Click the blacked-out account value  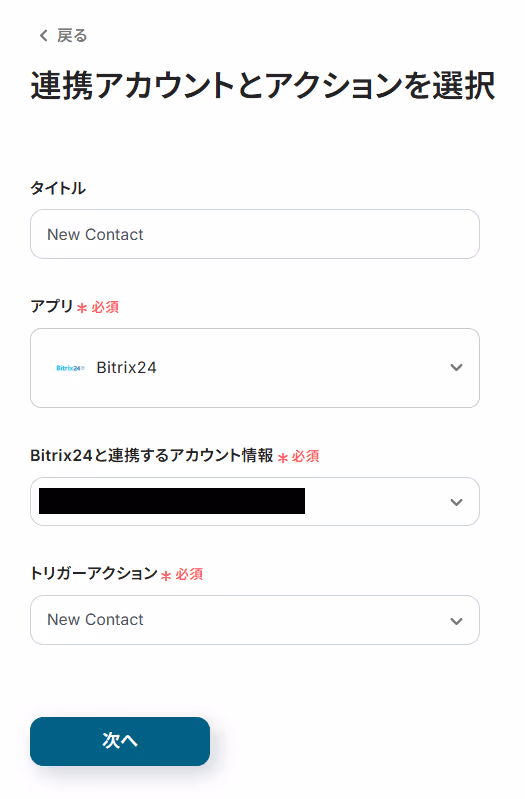172,501
